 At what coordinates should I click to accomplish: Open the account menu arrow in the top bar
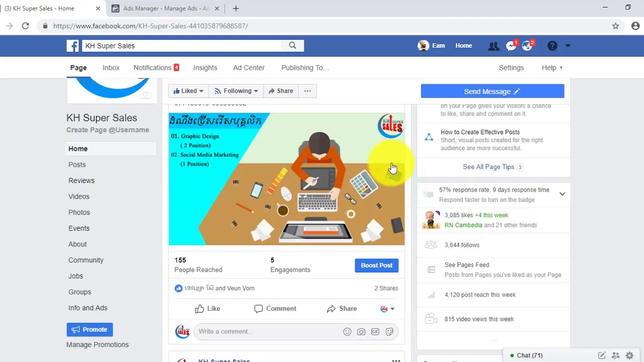(568, 46)
